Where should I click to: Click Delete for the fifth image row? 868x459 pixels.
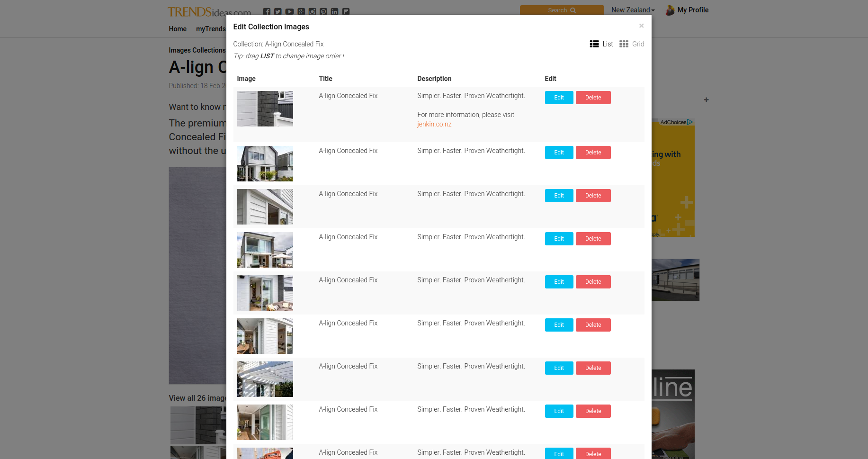[x=593, y=282]
